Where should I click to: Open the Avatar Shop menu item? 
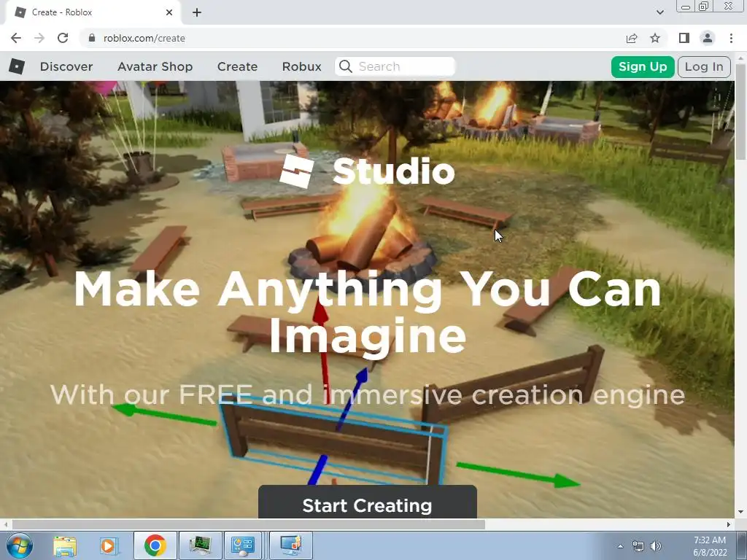click(x=155, y=66)
